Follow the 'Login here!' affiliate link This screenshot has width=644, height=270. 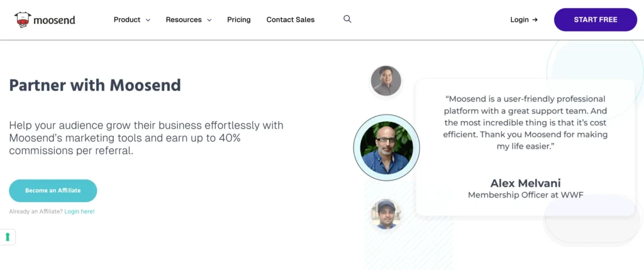(79, 211)
